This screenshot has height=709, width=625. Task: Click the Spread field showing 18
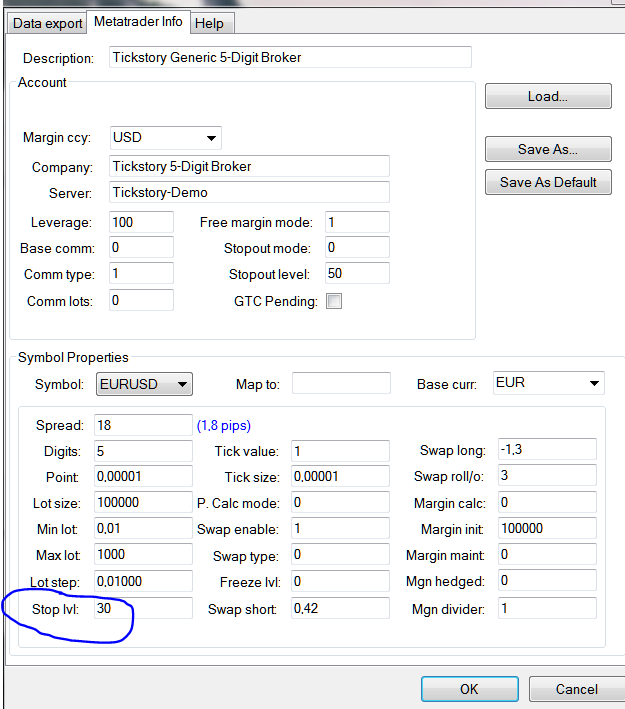point(143,425)
